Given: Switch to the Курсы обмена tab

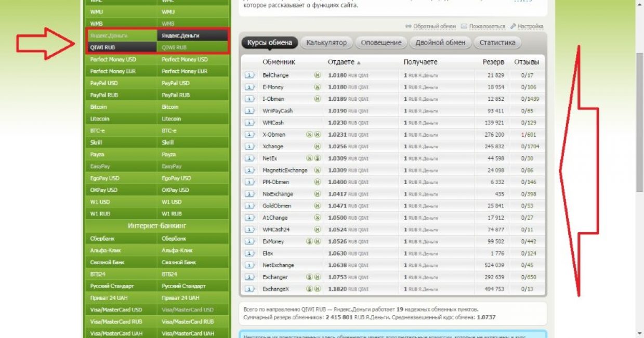Looking at the screenshot, I should tap(270, 43).
